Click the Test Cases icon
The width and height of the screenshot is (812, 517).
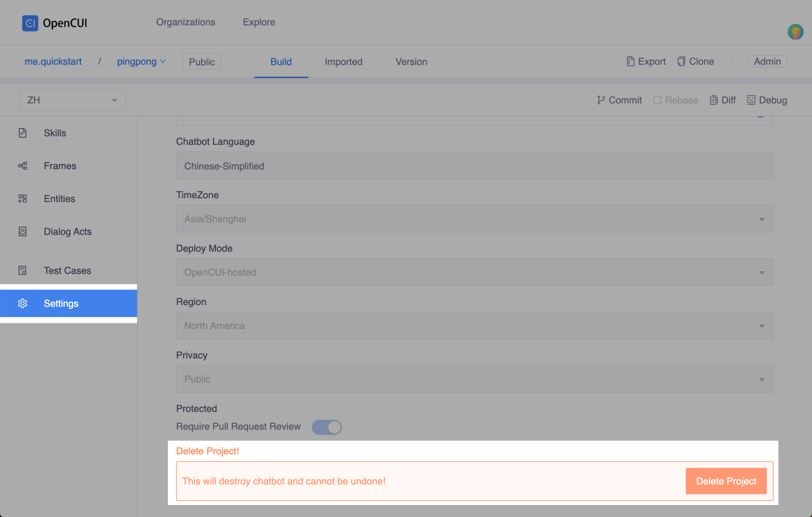23,271
